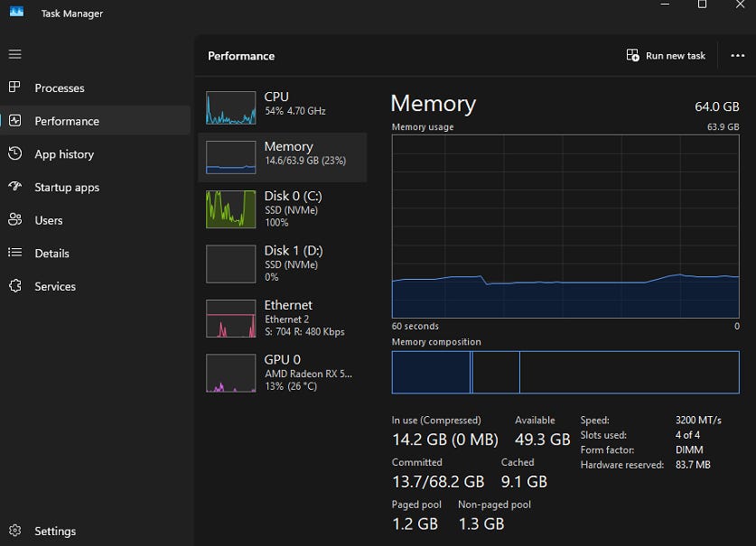Click the 4 of 4 slots used value
Image resolution: width=756 pixels, height=546 pixels.
(687, 435)
